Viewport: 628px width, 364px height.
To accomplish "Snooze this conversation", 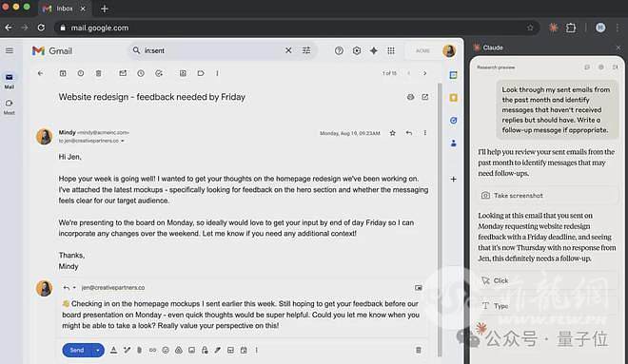I will click(x=141, y=73).
